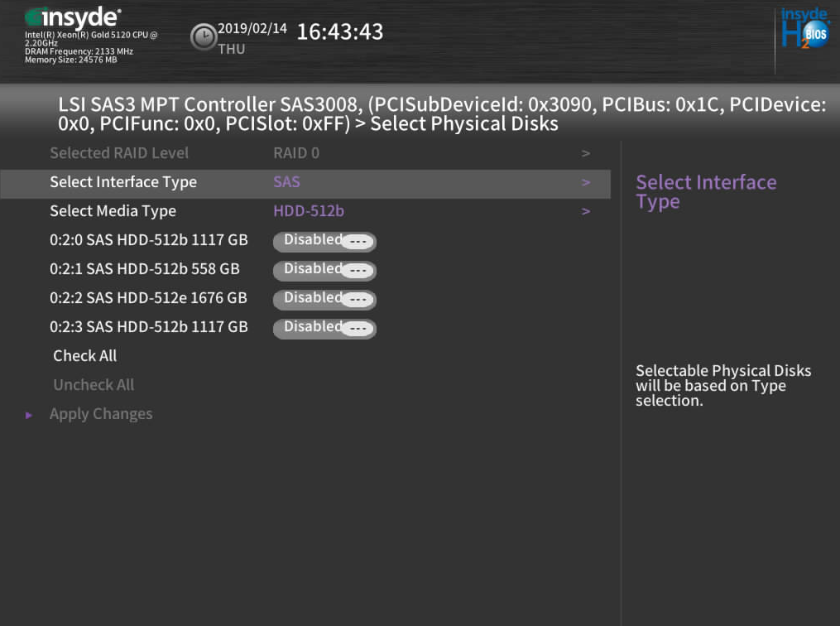Click the SAS interface type value

286,183
